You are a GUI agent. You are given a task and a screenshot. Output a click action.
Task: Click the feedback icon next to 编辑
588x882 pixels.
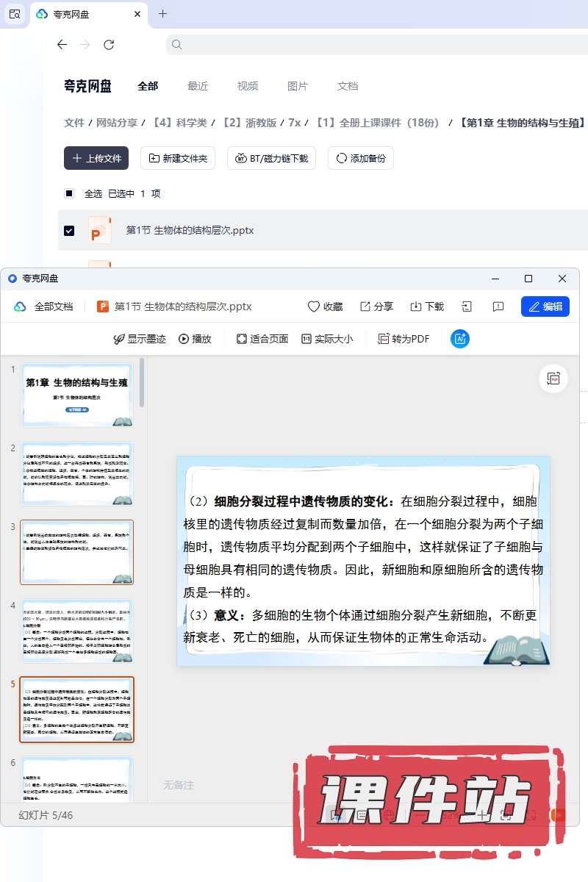click(498, 306)
